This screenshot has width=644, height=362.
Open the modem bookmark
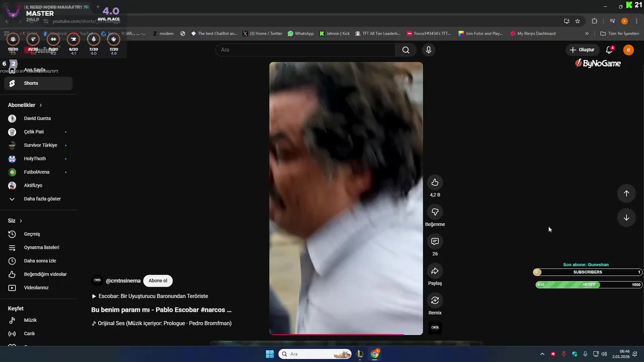pos(163,34)
